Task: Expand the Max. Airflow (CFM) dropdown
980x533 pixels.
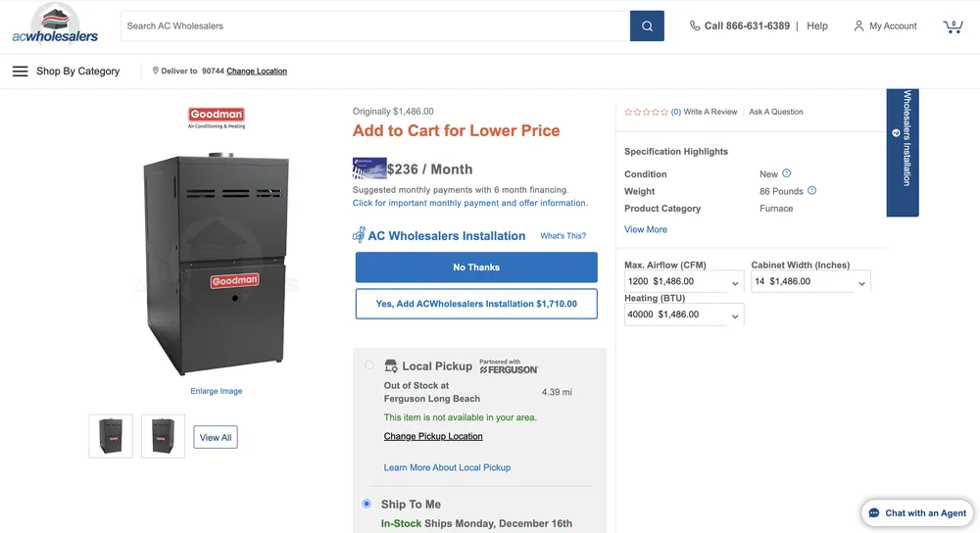Action: [683, 282]
